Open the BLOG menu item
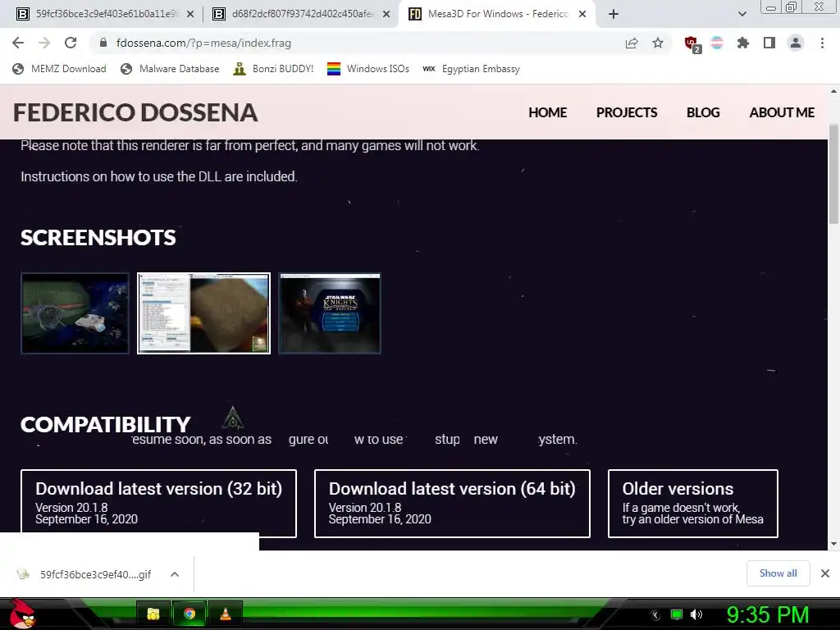 click(x=703, y=112)
